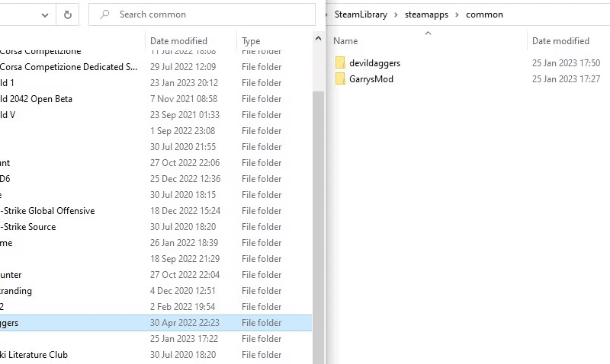
Task: Open steamapps in the breadcrumb path
Action: point(426,14)
